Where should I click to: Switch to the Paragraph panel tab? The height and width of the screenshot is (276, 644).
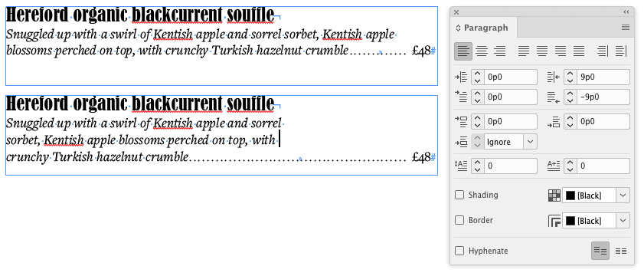pyautogui.click(x=483, y=28)
